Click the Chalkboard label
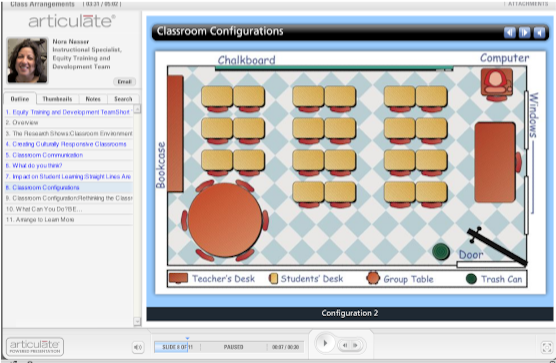Viewport: 556px width, 363px height. coord(246,60)
